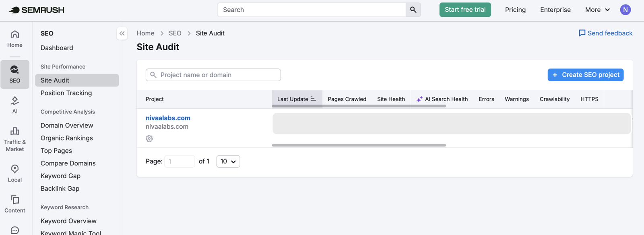This screenshot has width=644, height=235.
Task: Click Create SEO project button
Action: click(x=585, y=75)
